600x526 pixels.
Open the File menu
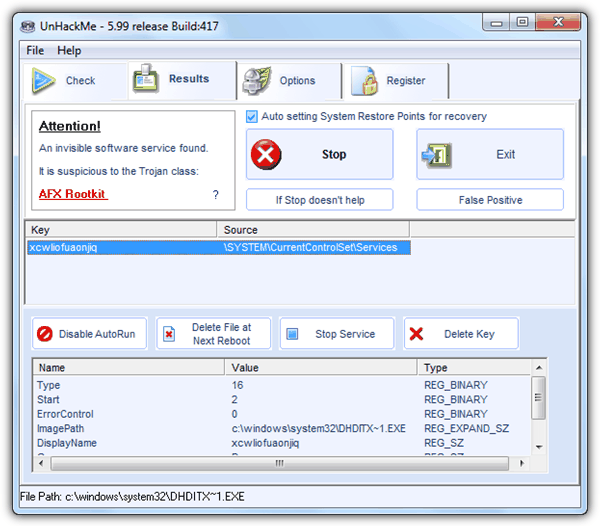tap(35, 50)
